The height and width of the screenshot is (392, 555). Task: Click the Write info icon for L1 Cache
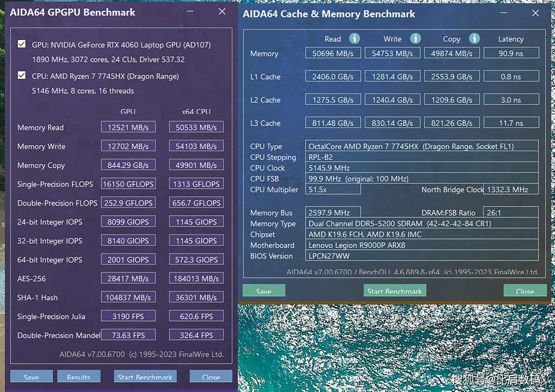tap(415, 39)
